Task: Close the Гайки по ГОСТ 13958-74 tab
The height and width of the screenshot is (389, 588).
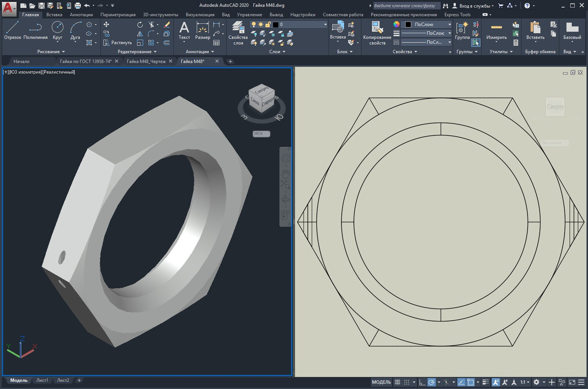Action: point(116,61)
